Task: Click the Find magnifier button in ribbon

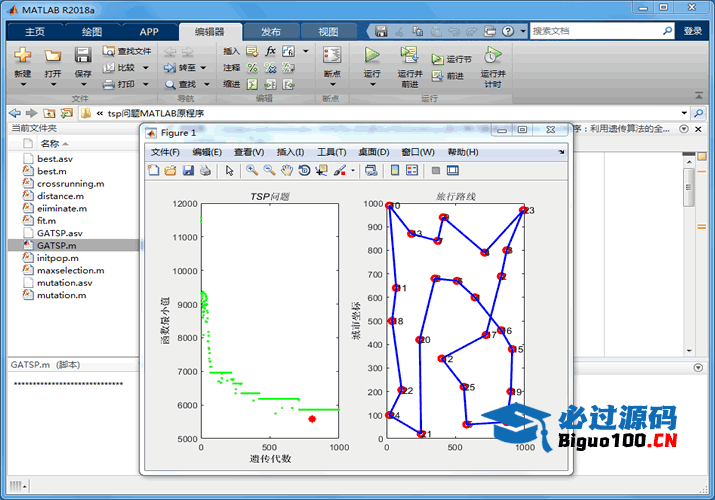Action: pos(181,84)
